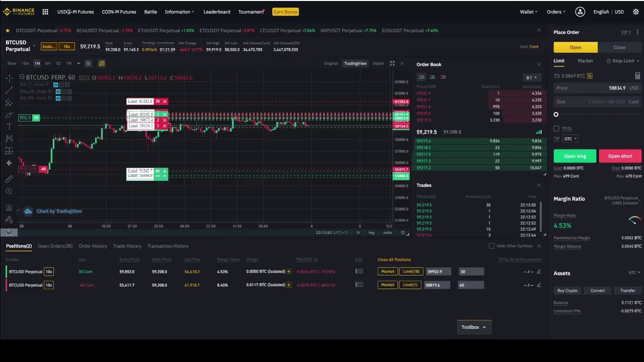Select the brush drawing tool
Screen dimensions: 644x362
click(9, 115)
